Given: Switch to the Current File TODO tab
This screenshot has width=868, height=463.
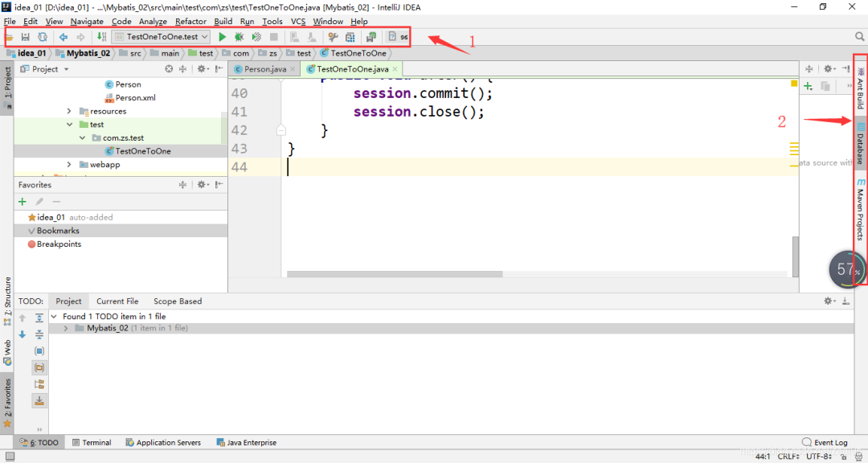Looking at the screenshot, I should pos(117,301).
